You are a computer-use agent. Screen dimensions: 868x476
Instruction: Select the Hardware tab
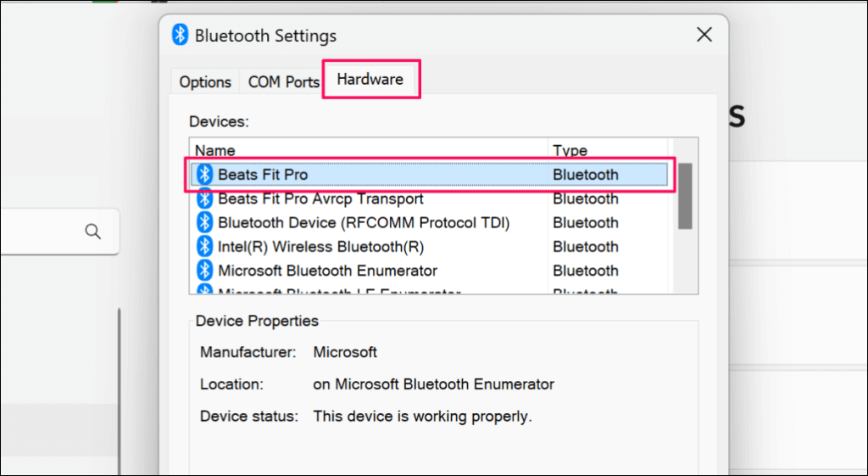(x=370, y=80)
